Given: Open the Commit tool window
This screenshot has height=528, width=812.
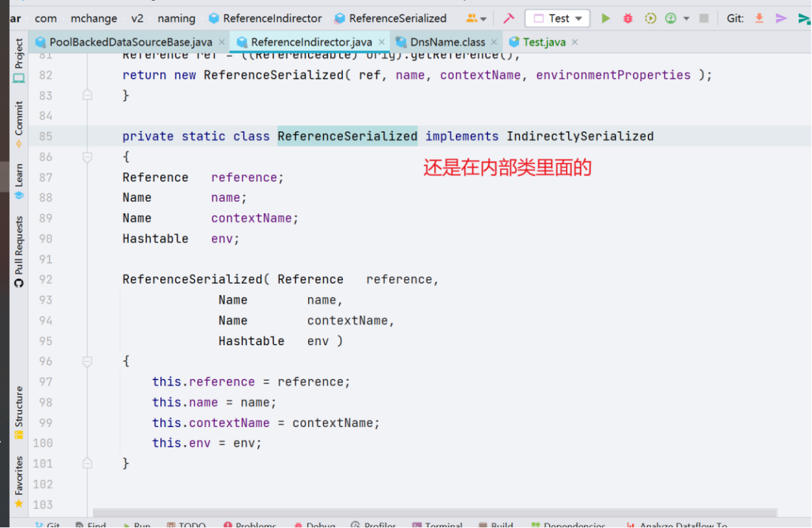Looking at the screenshot, I should point(18,123).
